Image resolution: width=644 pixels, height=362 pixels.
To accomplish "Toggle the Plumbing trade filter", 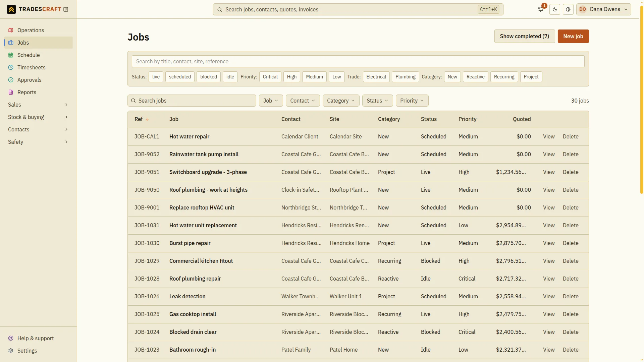I will [405, 77].
